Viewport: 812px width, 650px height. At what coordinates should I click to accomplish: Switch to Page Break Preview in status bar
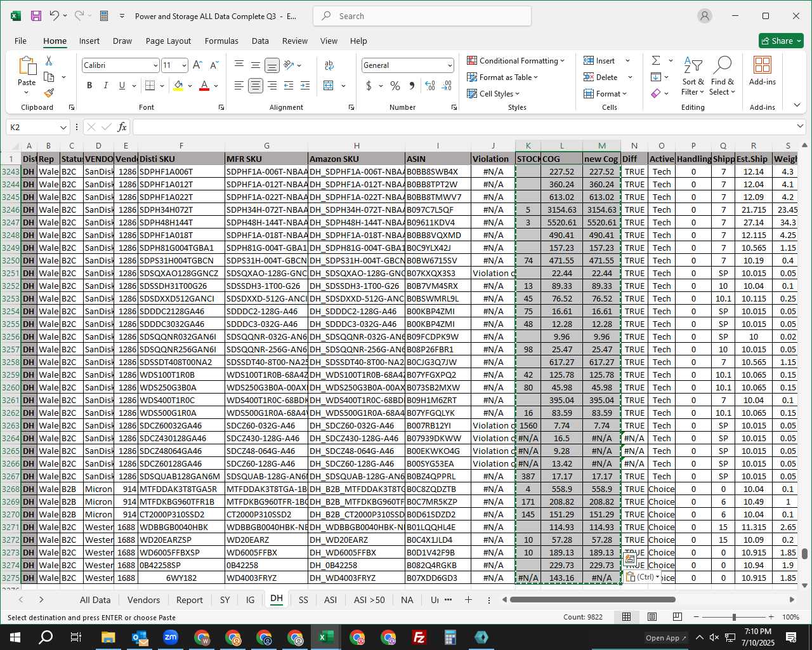tap(677, 617)
